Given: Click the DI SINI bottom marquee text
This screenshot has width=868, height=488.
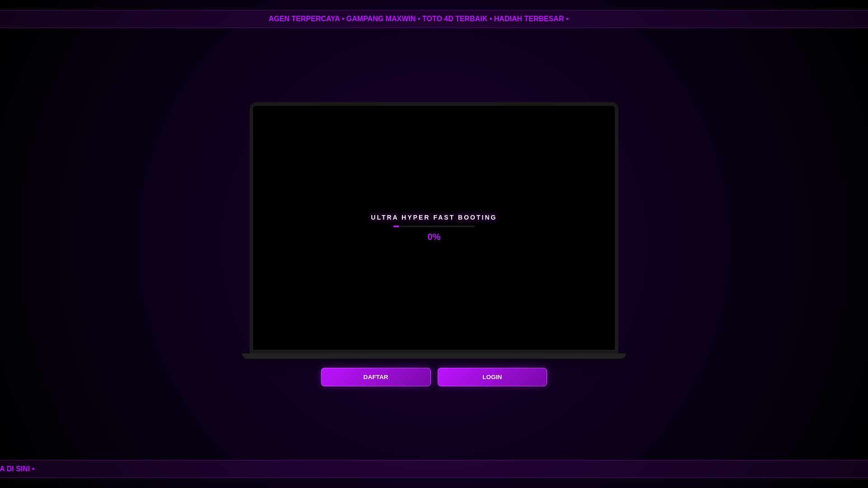Looking at the screenshot, I should point(17,469).
